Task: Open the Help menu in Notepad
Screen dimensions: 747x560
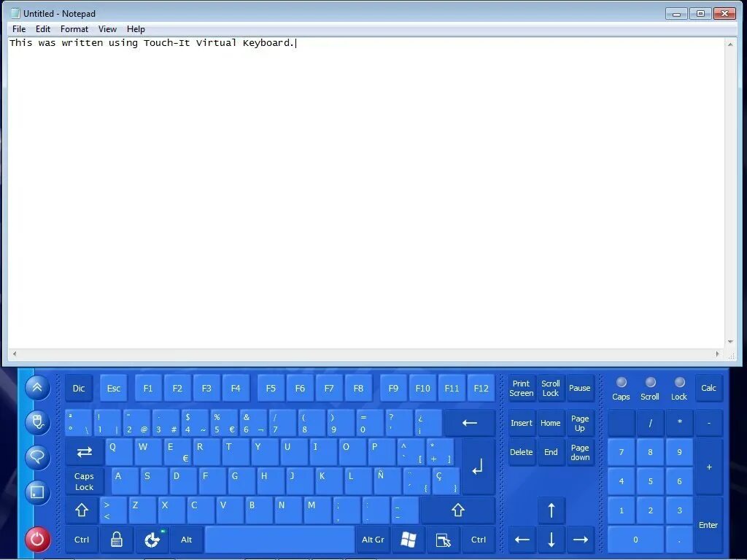Action: pyautogui.click(x=136, y=29)
